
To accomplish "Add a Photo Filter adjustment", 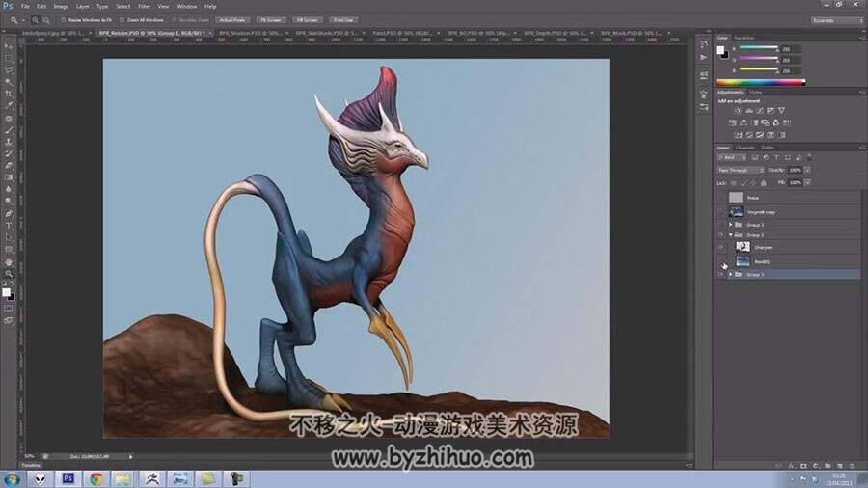I will (765, 122).
